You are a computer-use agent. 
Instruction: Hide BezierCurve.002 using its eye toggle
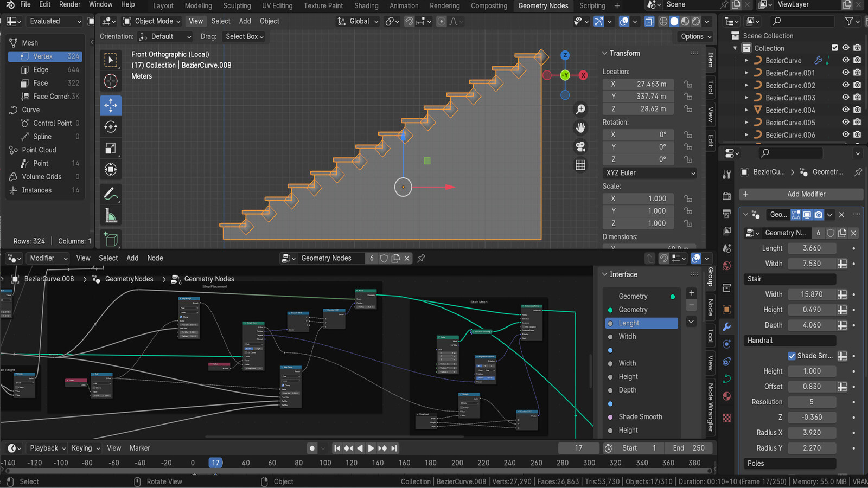pyautogui.click(x=845, y=85)
